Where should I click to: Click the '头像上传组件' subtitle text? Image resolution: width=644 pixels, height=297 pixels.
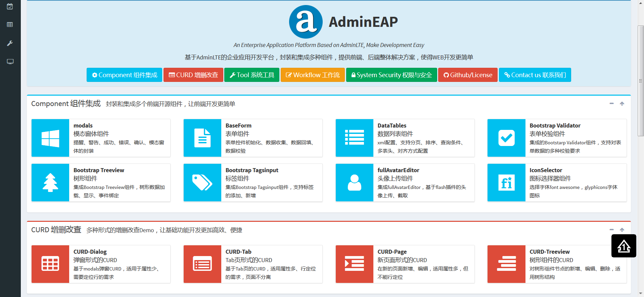click(x=395, y=179)
